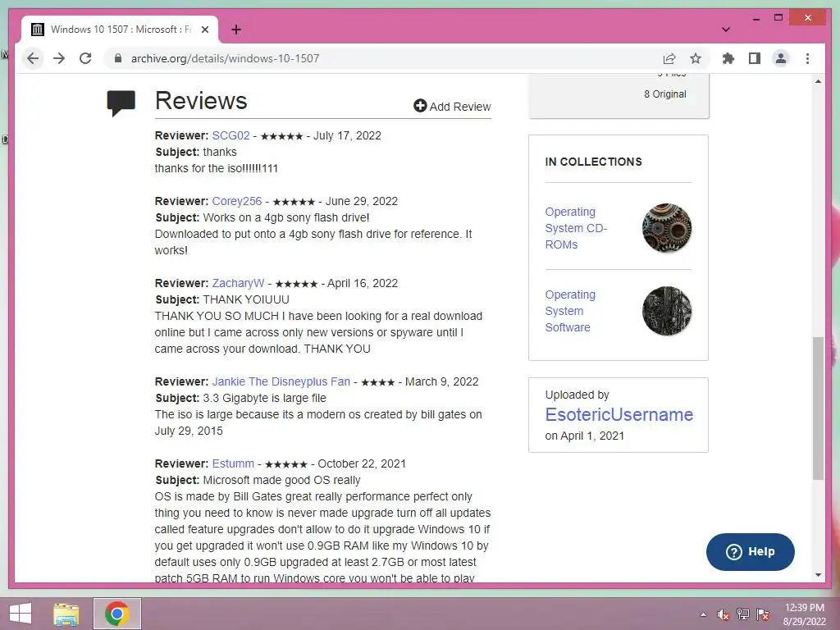This screenshot has width=840, height=630.
Task: Click the Reviews speech bubble icon
Action: 121,103
